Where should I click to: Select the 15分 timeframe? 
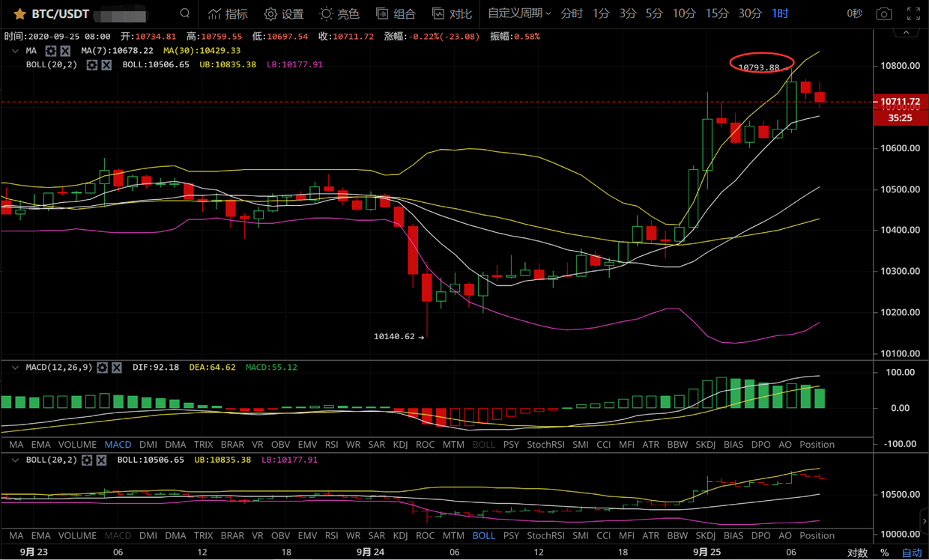click(x=717, y=13)
